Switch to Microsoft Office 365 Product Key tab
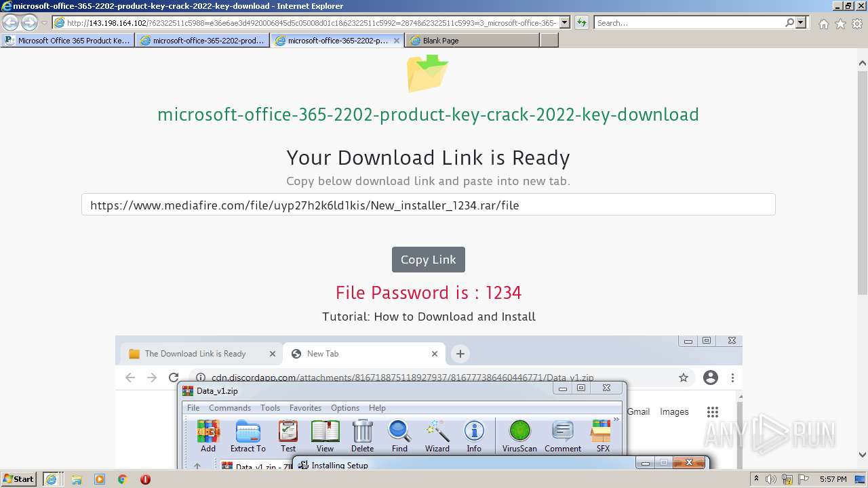 67,41
